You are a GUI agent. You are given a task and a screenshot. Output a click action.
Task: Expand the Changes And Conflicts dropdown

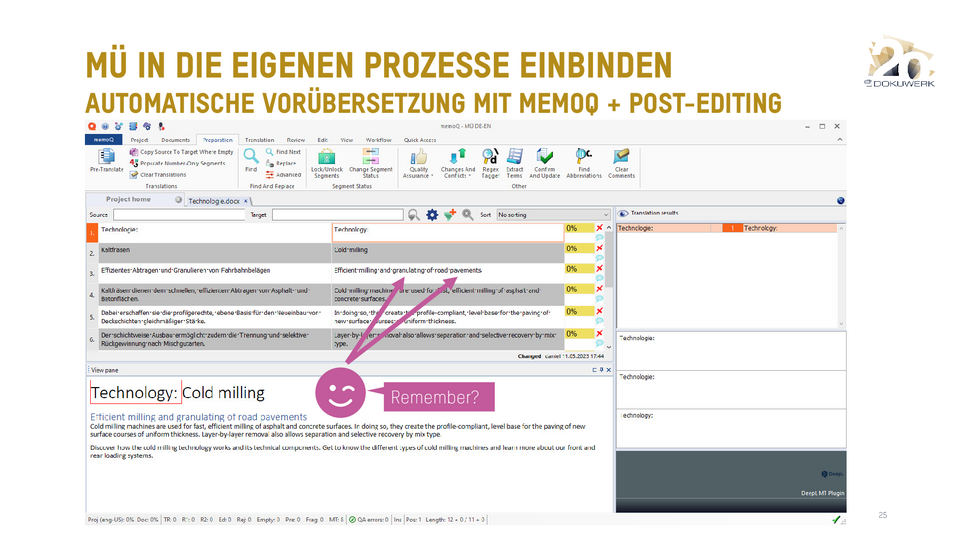(457, 162)
